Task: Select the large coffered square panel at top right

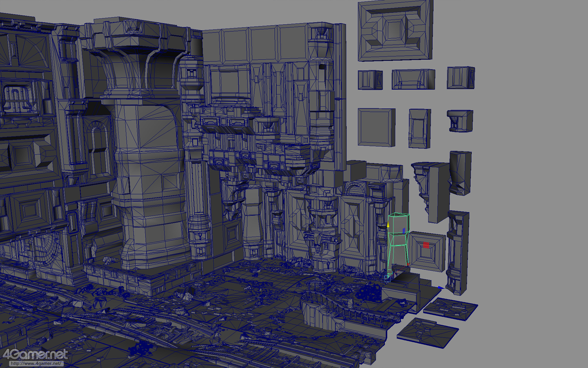Action: 395,30
